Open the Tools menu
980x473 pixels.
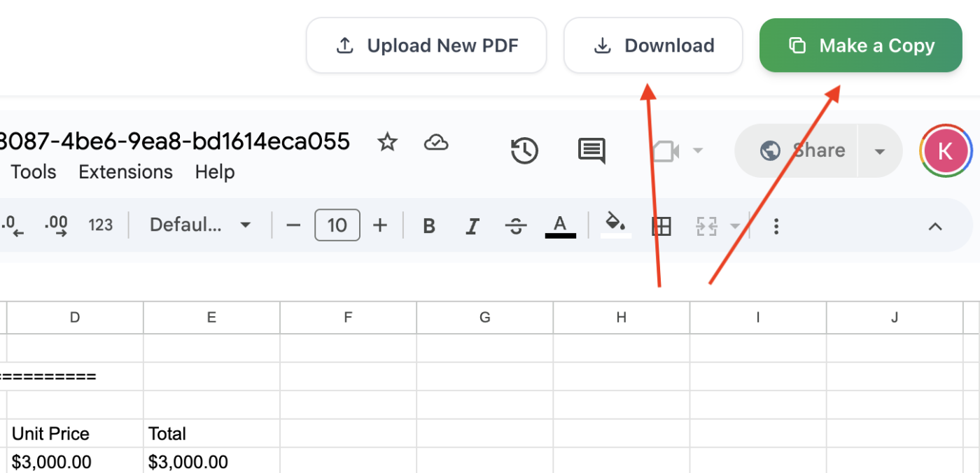tap(33, 171)
